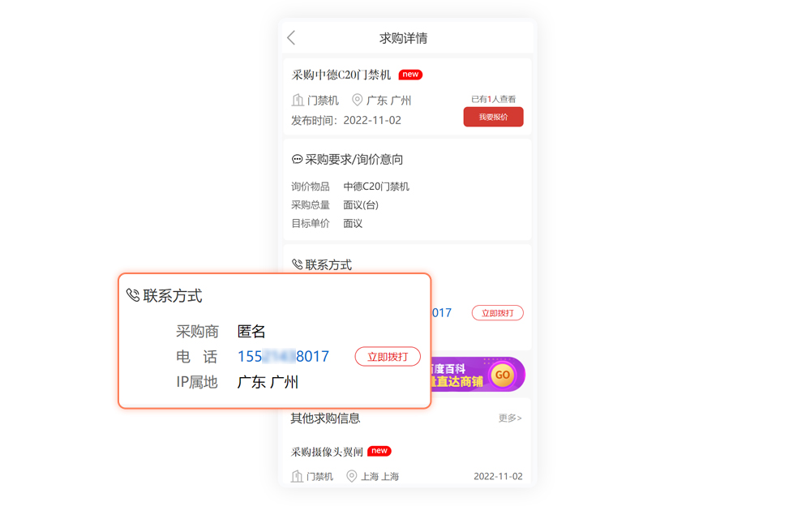Click the building icon in the 采购摄像头翼闸 row

[297, 476]
